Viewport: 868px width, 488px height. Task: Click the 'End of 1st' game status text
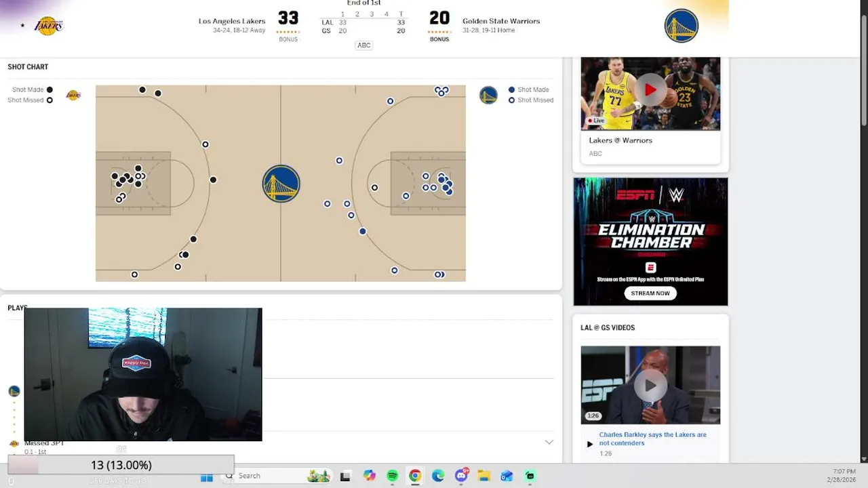(363, 3)
